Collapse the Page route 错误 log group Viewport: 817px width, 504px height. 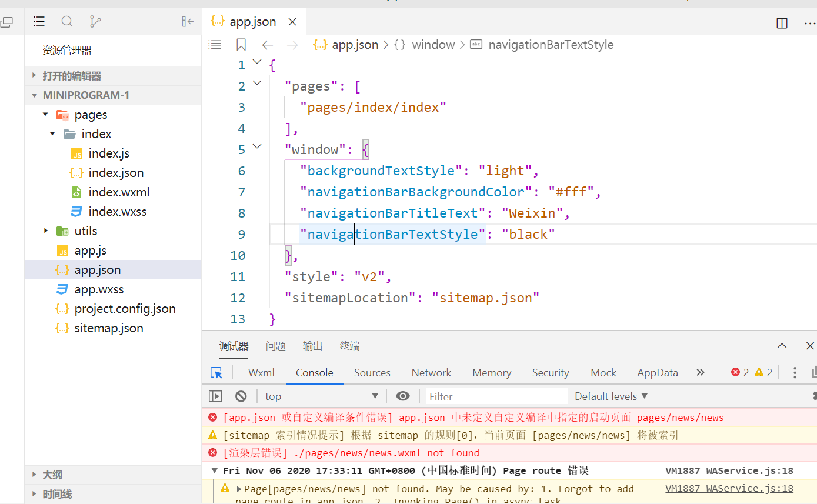(215, 470)
